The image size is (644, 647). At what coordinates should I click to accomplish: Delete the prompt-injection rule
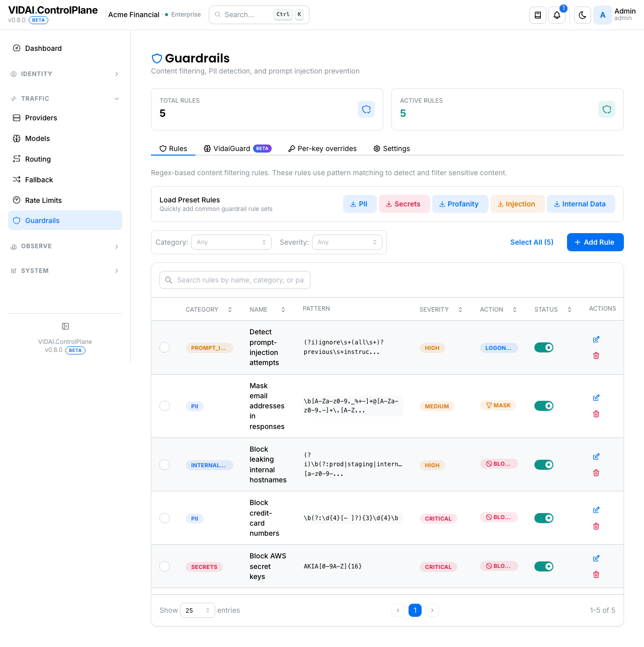tap(596, 355)
